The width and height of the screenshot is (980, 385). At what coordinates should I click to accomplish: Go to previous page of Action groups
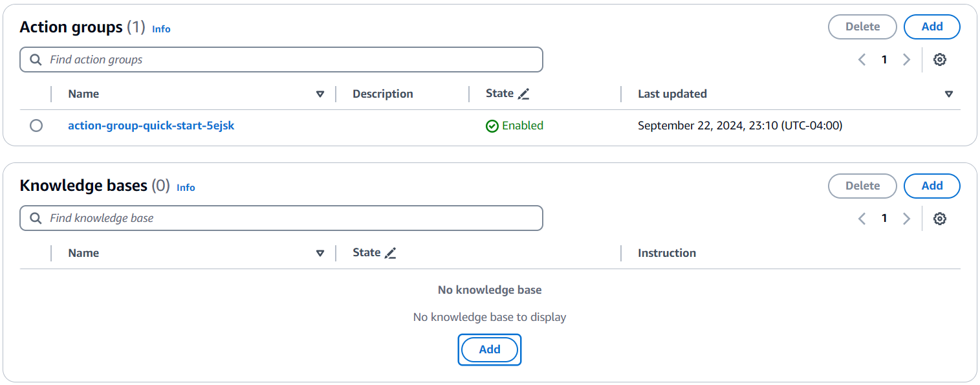coord(862,60)
